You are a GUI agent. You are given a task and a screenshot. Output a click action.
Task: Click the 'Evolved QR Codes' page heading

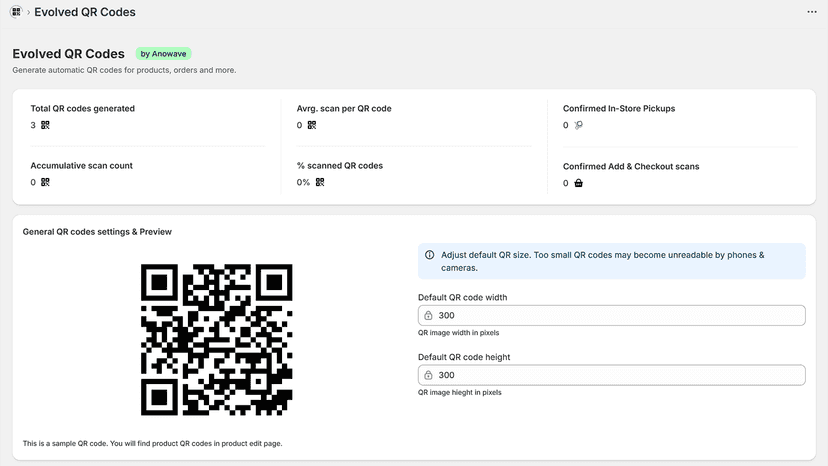[x=69, y=54]
